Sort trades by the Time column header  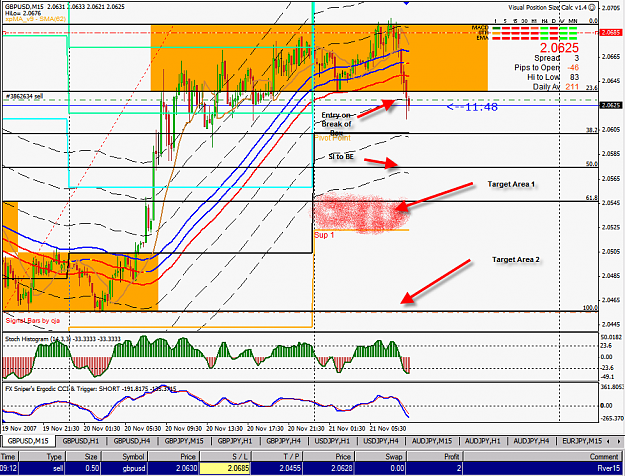pyautogui.click(x=8, y=456)
